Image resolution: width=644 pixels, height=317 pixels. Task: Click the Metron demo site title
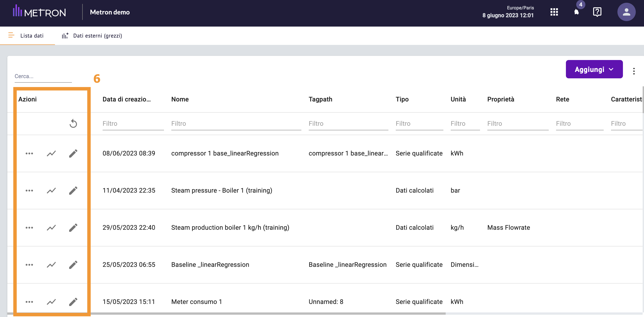click(110, 12)
